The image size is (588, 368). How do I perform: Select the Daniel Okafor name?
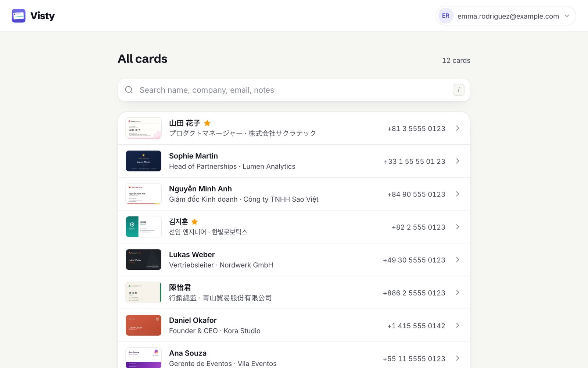pos(193,320)
